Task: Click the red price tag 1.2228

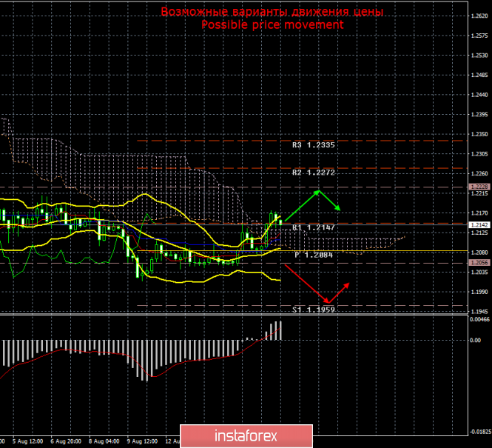Action: (478, 187)
